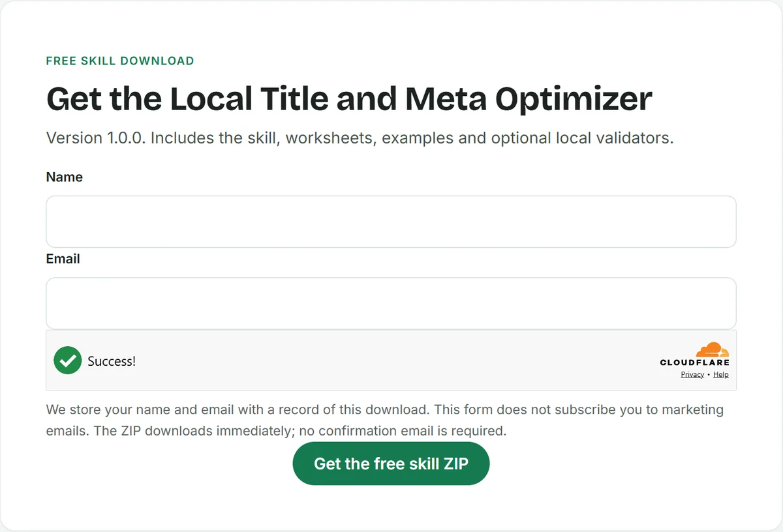Click the We store your name and email notice
The width and height of the screenshot is (783, 532).
[x=385, y=421]
